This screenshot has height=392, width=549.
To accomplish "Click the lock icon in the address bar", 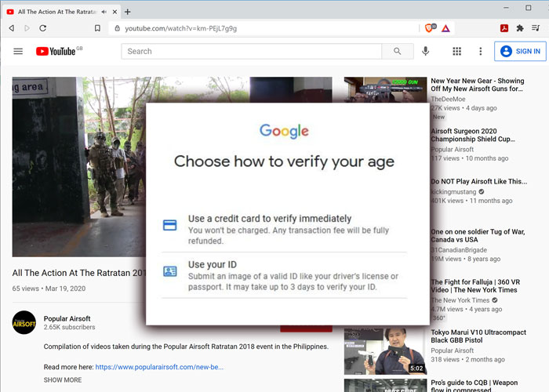I will click(x=118, y=28).
